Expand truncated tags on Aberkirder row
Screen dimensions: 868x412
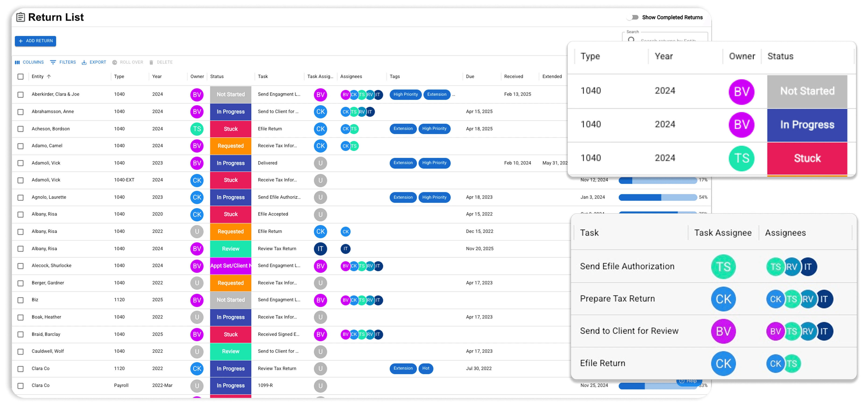(x=454, y=95)
